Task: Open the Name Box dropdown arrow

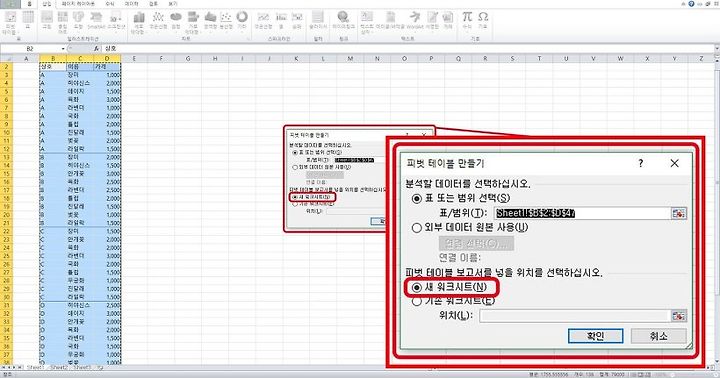Action: pyautogui.click(x=63, y=49)
